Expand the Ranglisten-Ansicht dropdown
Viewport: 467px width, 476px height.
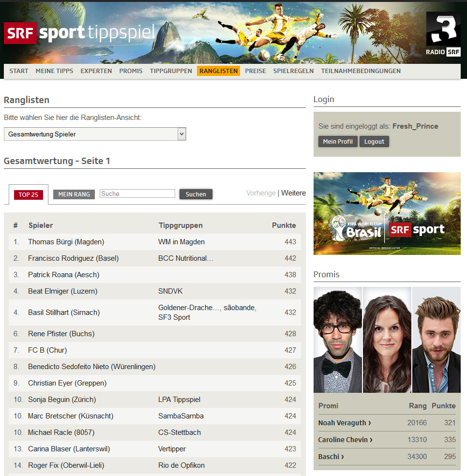pyautogui.click(x=95, y=134)
